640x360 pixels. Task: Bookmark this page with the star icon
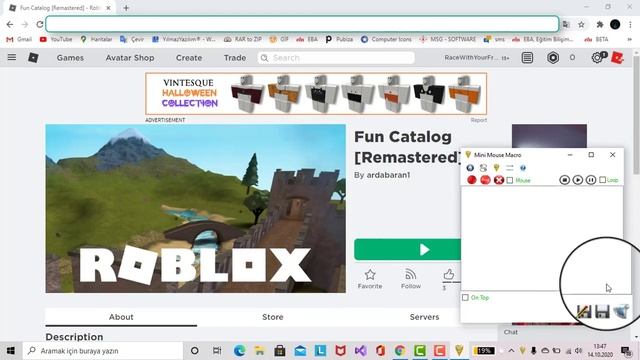click(581, 24)
